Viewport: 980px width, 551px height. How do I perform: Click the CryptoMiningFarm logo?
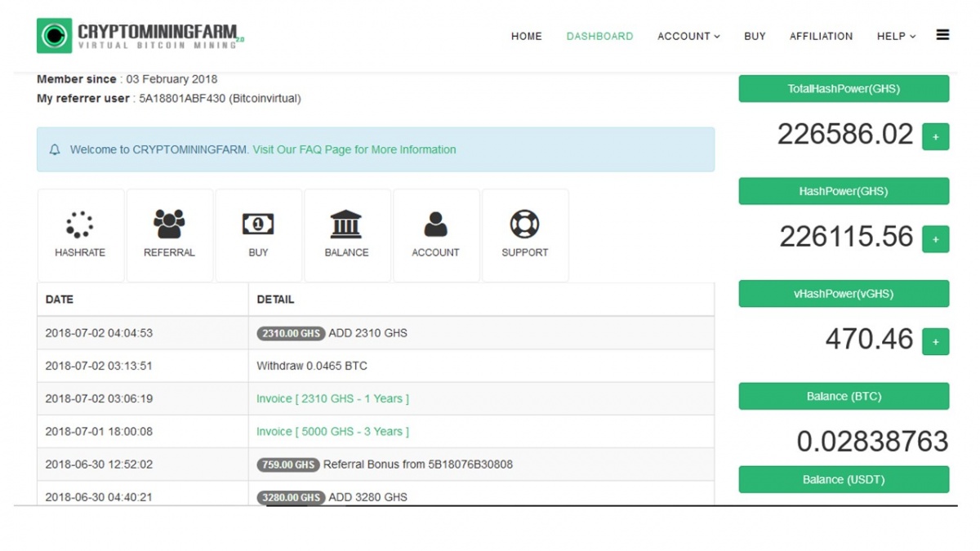pyautogui.click(x=140, y=36)
